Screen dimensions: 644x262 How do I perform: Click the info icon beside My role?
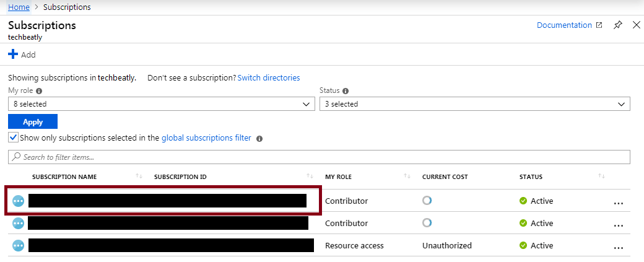click(39, 91)
